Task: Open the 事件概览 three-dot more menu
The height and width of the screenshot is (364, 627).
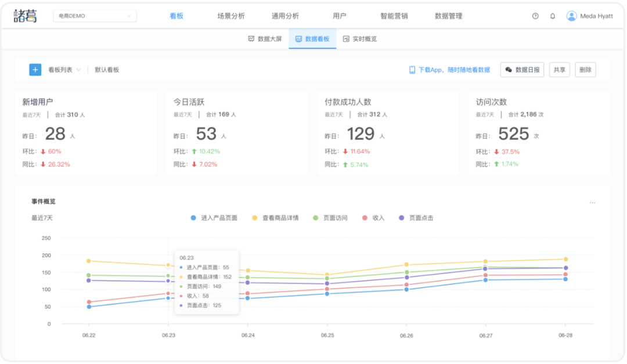Action: 592,203
